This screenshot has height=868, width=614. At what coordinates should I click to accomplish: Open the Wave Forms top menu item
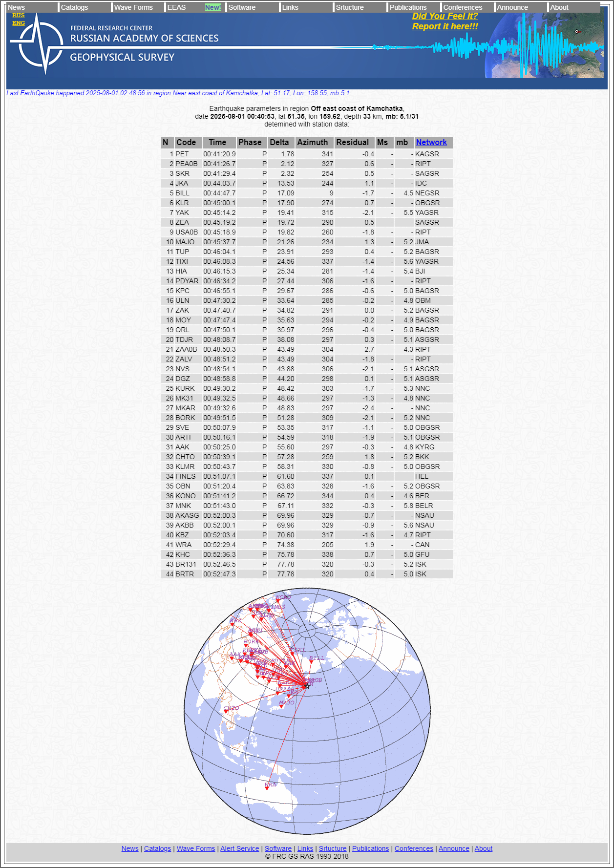133,7
